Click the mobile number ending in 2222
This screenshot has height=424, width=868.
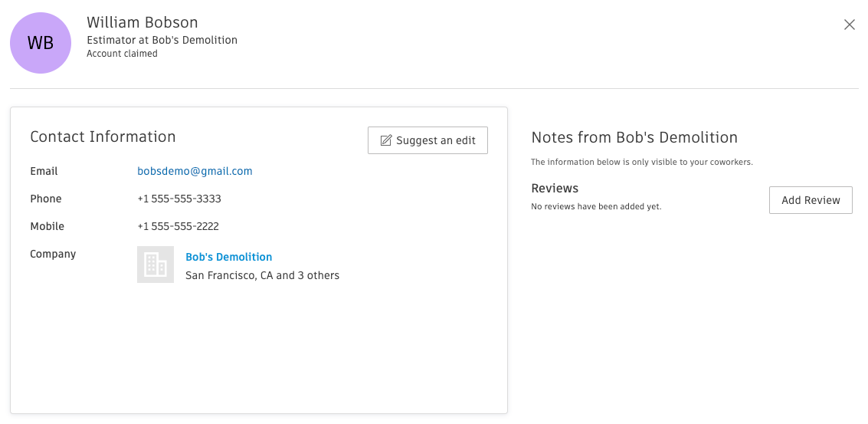click(x=179, y=226)
